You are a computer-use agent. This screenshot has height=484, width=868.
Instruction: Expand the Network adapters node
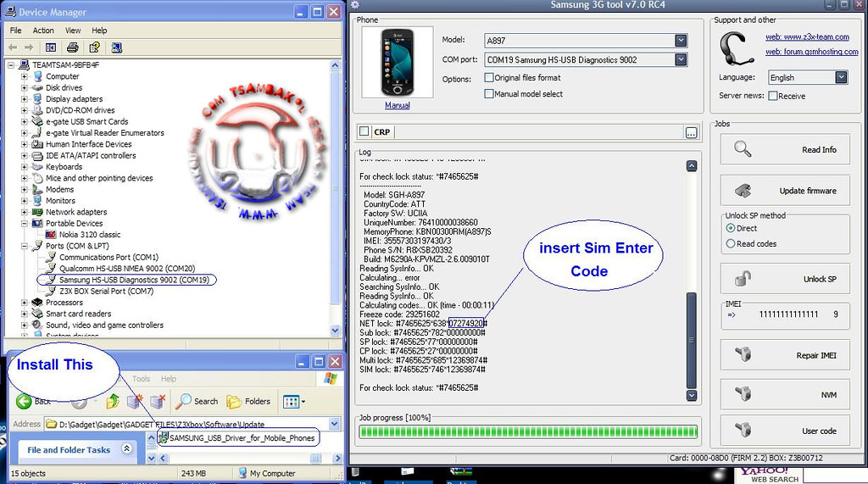25,212
